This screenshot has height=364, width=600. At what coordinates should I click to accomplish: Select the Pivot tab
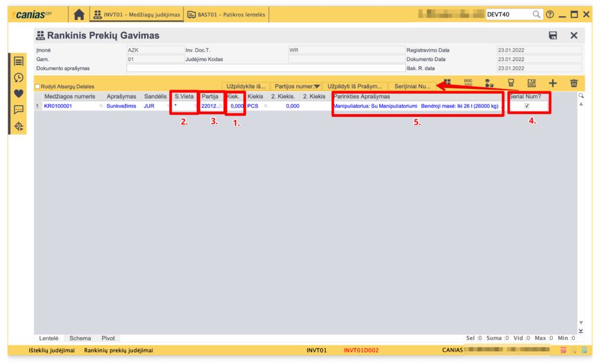(x=108, y=338)
